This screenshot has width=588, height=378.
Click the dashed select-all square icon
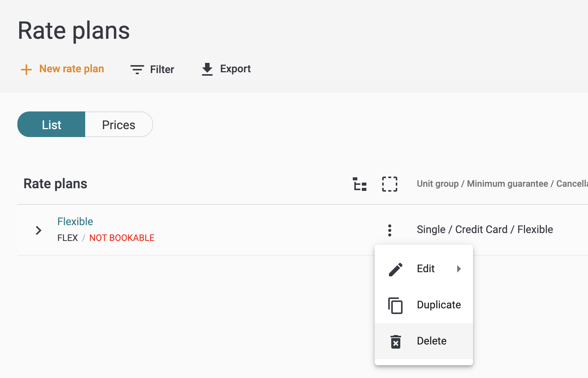click(390, 184)
